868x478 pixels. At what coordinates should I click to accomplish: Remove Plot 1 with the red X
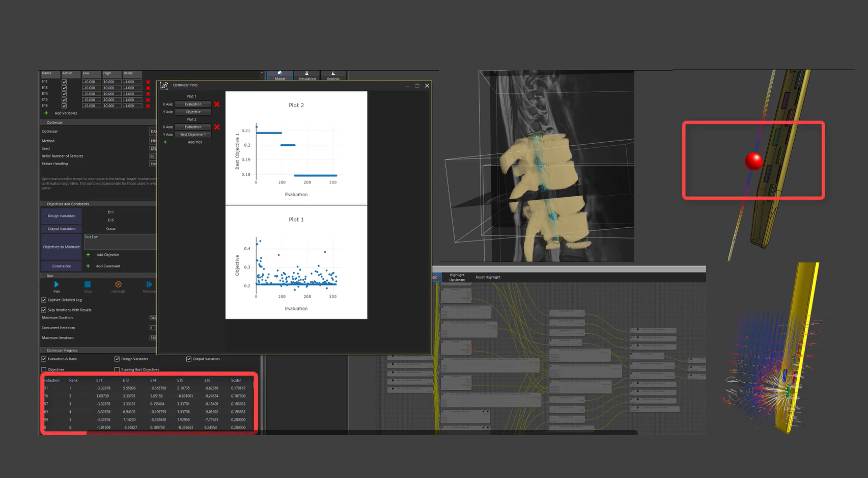tap(217, 104)
